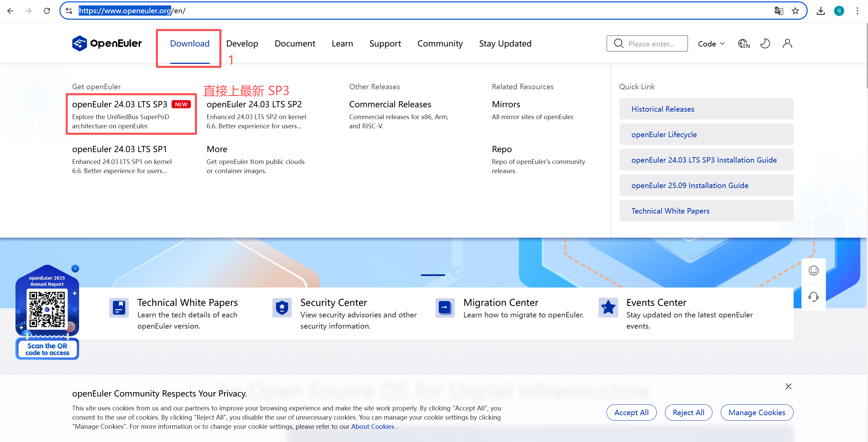
Task: Open the Develop menu
Action: click(242, 43)
